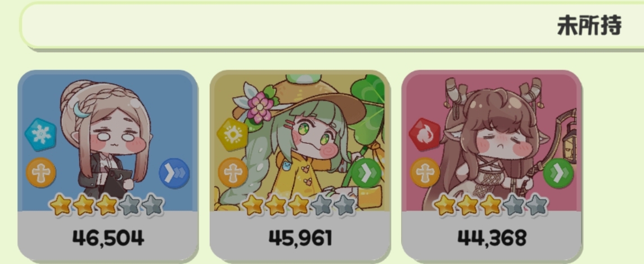The image size is (644, 264).
Task: Click orange cross icon on pink card
Action: [425, 172]
